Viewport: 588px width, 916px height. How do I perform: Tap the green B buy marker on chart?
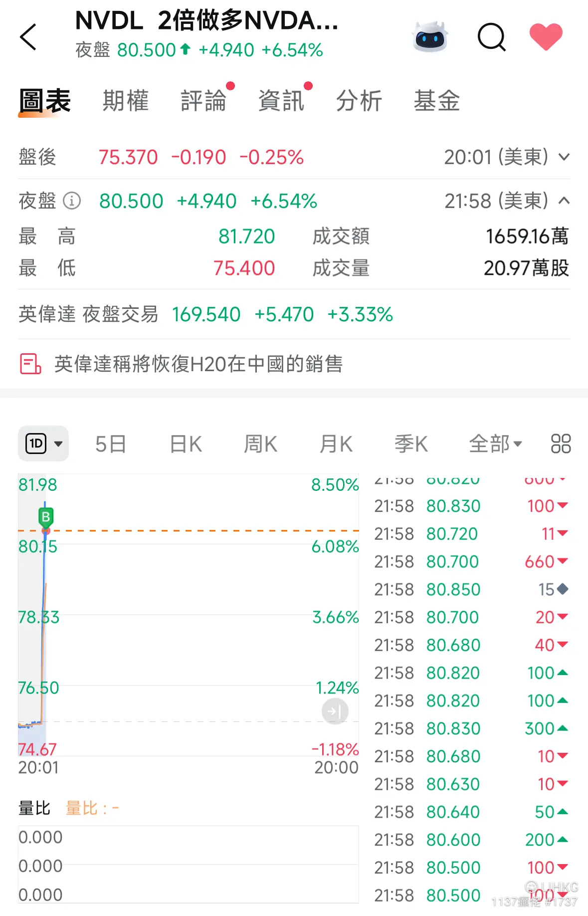tap(46, 517)
